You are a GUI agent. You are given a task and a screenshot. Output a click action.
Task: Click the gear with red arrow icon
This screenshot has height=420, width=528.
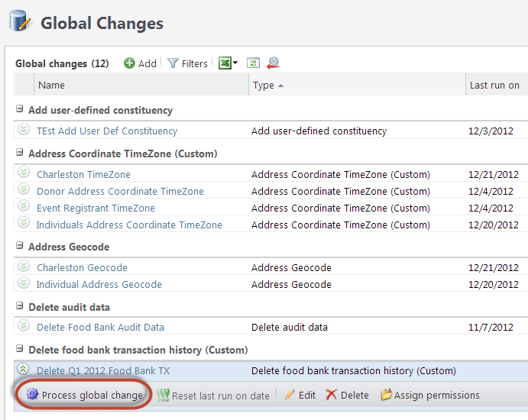tap(273, 63)
